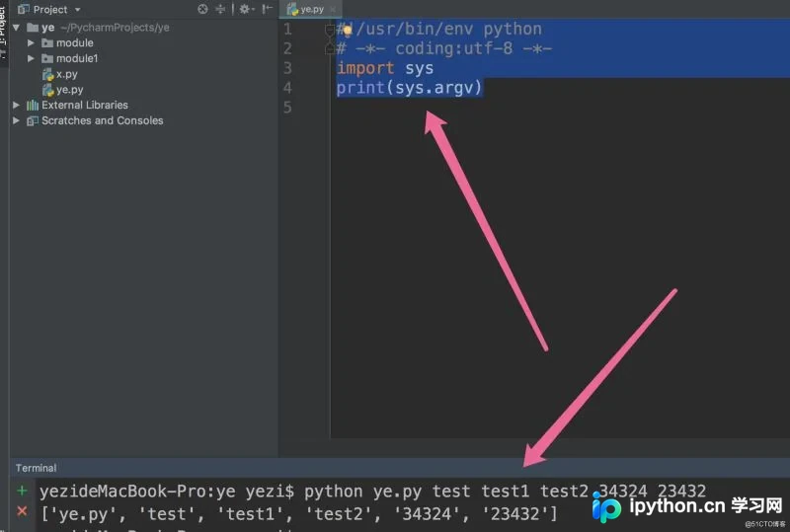Screen dimensions: 790x532
Task: Open Project panel settings gear
Action: pyautogui.click(x=245, y=9)
